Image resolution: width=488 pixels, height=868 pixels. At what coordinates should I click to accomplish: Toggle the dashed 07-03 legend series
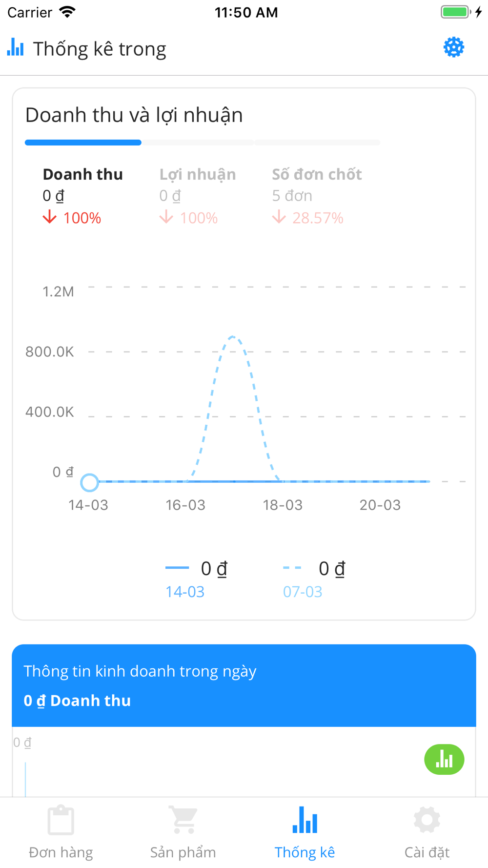click(x=314, y=579)
